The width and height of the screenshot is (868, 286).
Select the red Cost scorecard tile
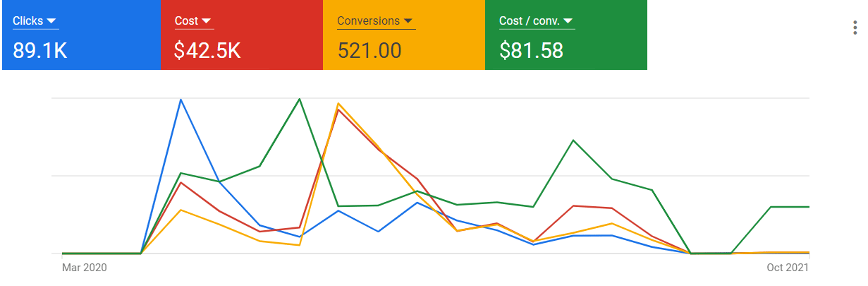coord(242,35)
